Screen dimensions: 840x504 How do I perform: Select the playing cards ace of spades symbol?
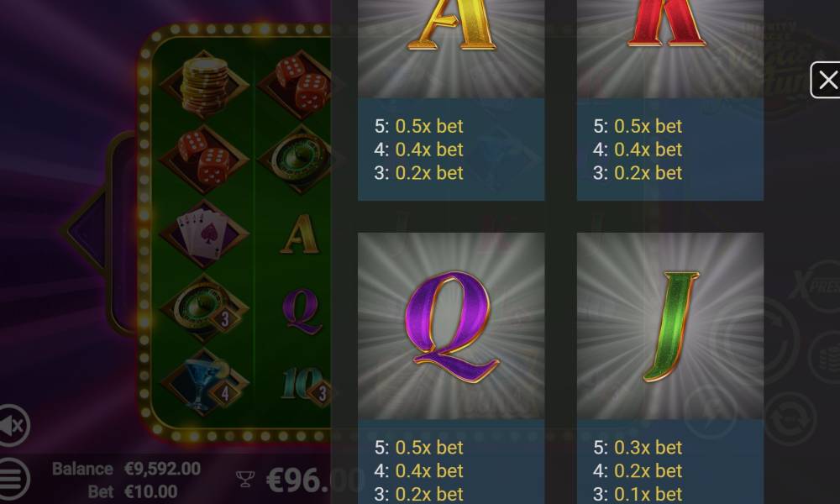[x=204, y=234]
